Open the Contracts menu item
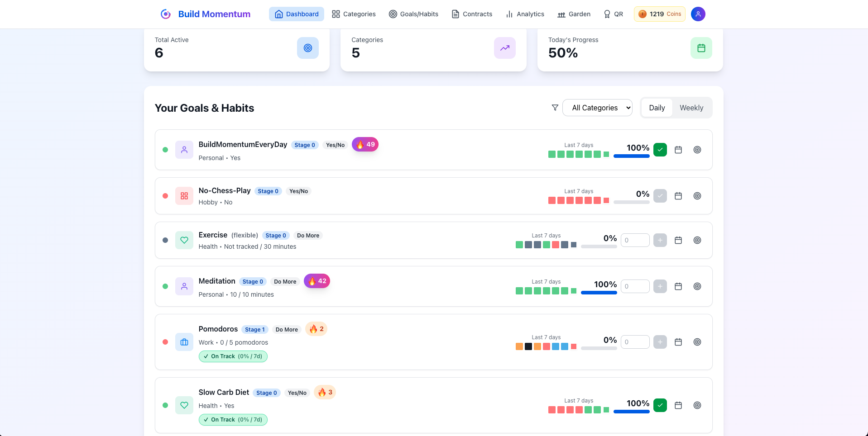Screen dimensions: 868x436 point(472,14)
